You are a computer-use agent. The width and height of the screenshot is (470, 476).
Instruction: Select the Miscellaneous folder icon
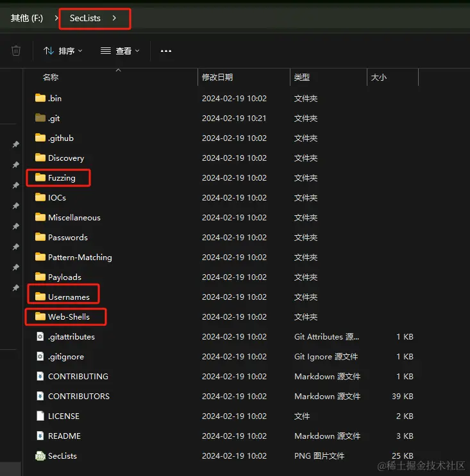point(40,217)
